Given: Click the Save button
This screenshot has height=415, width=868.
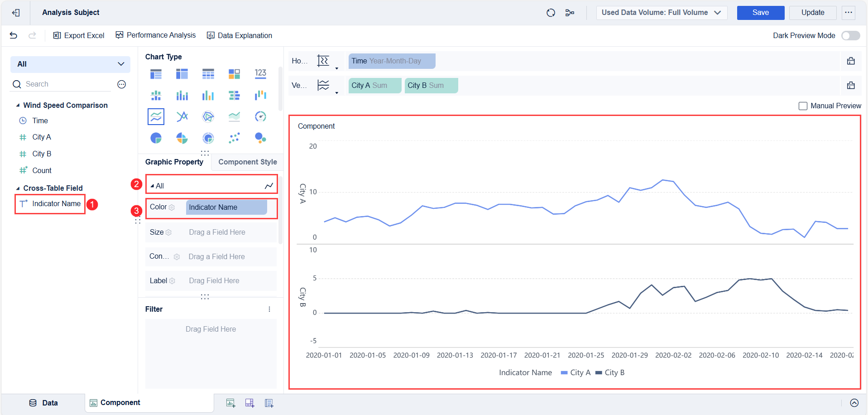Looking at the screenshot, I should pyautogui.click(x=760, y=13).
